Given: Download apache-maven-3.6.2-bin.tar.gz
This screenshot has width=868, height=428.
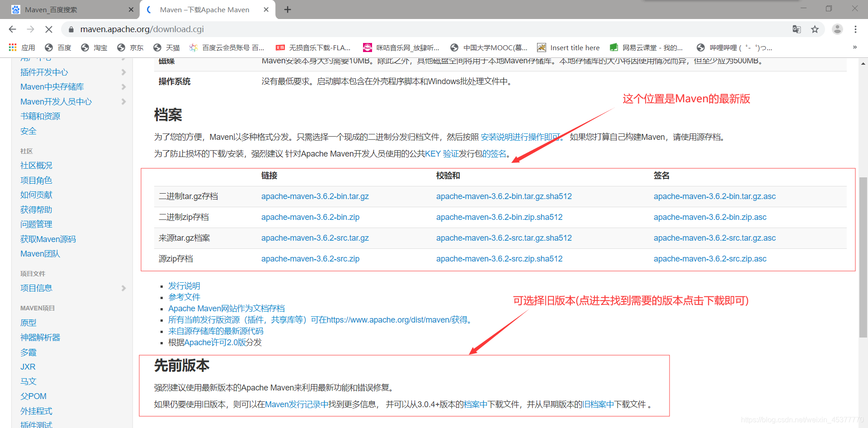Looking at the screenshot, I should click(315, 196).
